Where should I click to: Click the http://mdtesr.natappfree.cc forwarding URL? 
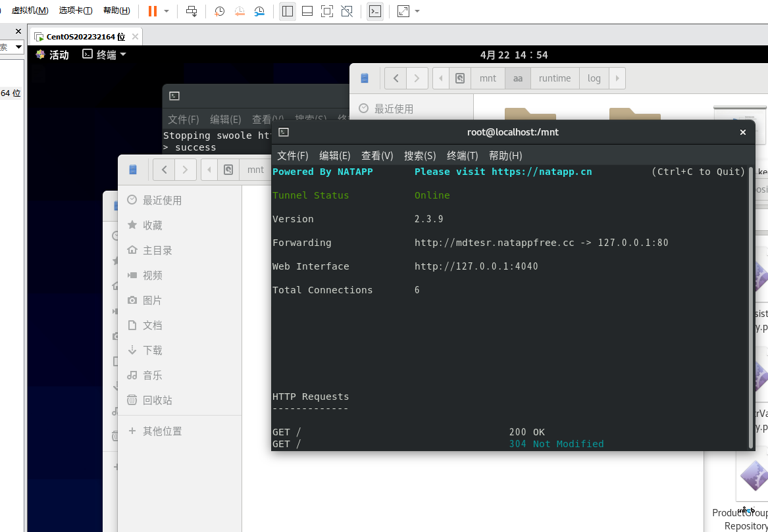point(494,243)
